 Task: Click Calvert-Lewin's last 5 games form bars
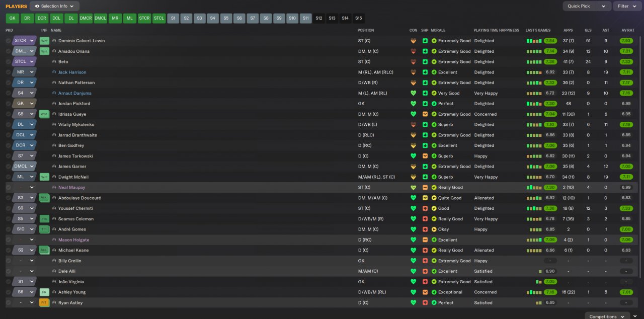pos(534,41)
